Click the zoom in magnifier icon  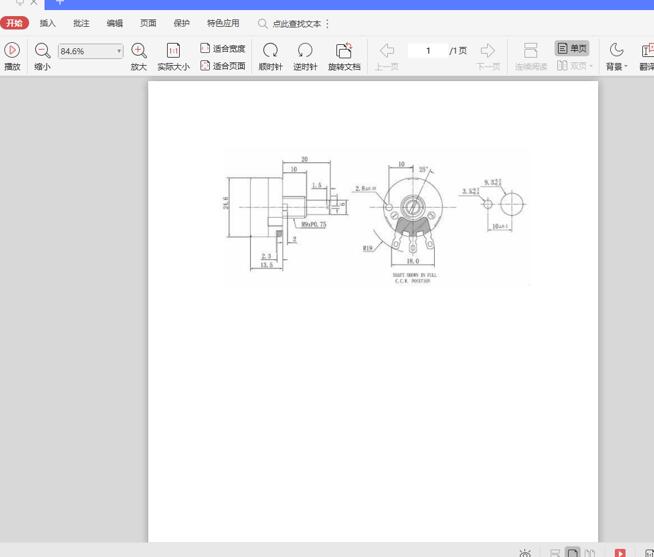pyautogui.click(x=138, y=50)
